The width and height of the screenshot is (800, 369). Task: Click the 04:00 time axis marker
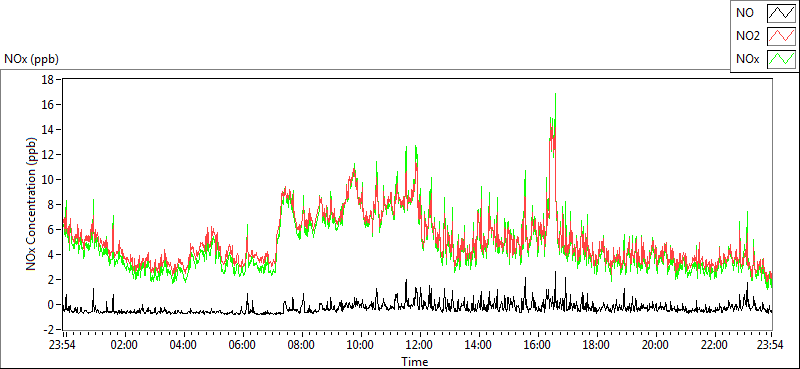point(183,345)
